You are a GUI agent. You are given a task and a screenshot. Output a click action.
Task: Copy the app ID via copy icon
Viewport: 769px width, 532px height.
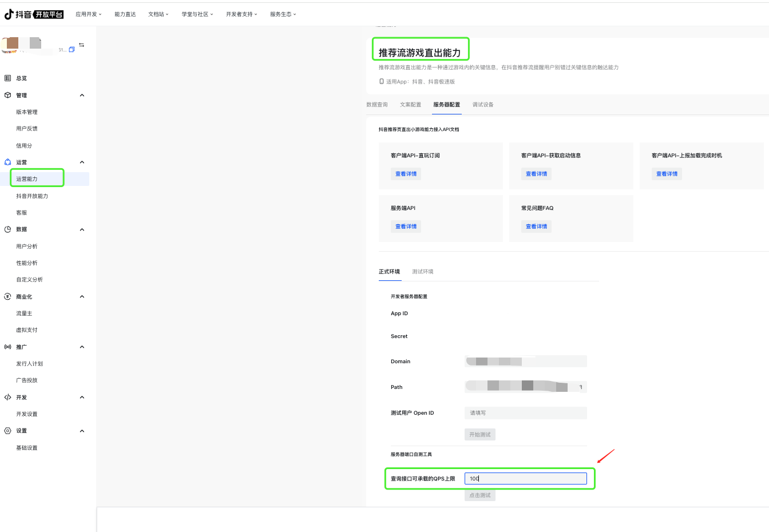(72, 50)
